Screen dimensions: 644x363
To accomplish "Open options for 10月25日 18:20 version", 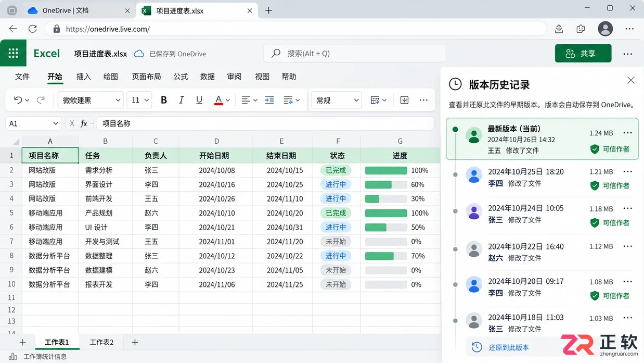I will click(628, 171).
